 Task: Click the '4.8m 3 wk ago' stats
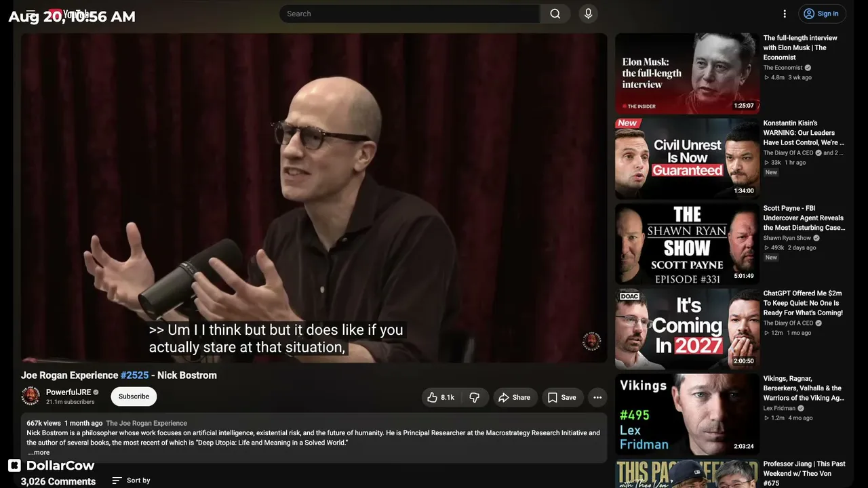click(x=787, y=77)
